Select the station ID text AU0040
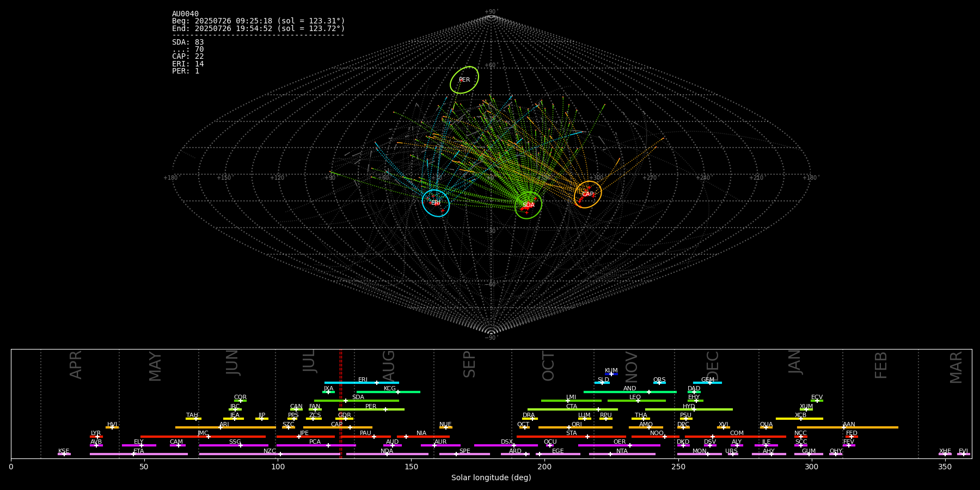The width and height of the screenshot is (980, 490). coord(186,14)
